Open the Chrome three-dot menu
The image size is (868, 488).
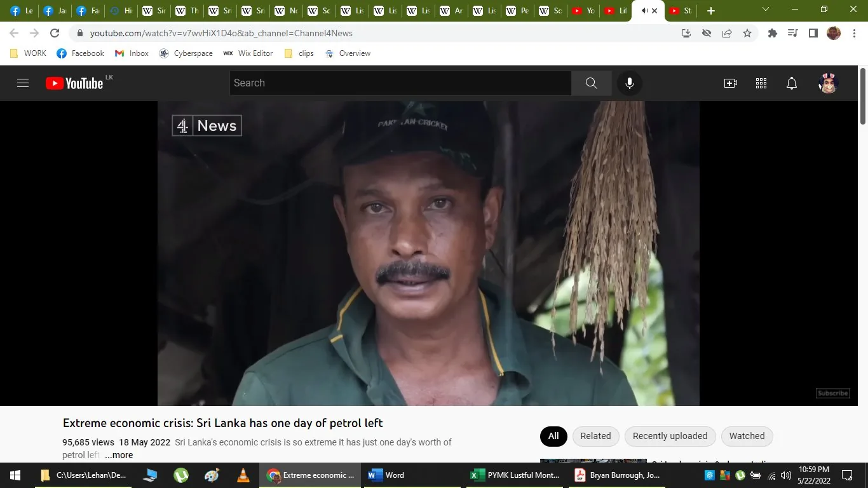pos(855,33)
